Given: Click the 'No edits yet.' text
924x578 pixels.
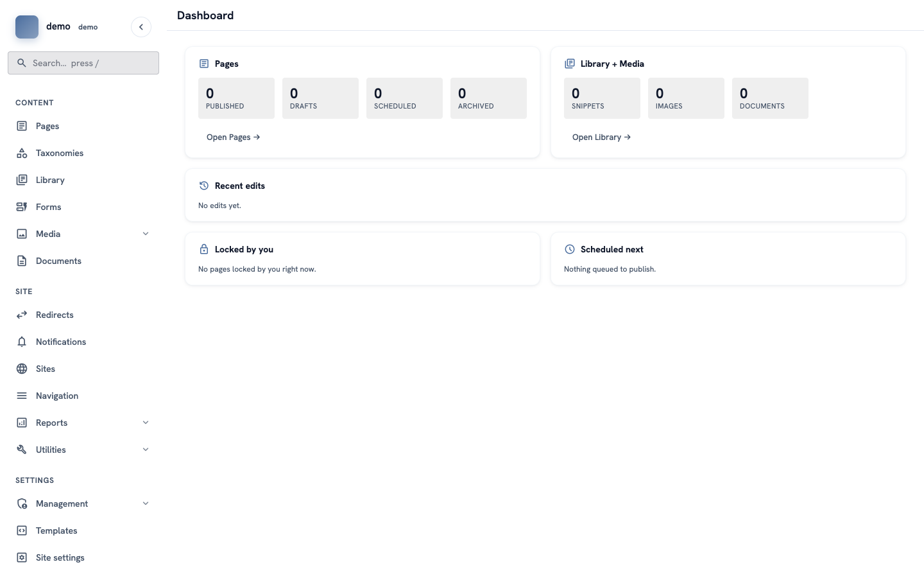Looking at the screenshot, I should click(219, 206).
